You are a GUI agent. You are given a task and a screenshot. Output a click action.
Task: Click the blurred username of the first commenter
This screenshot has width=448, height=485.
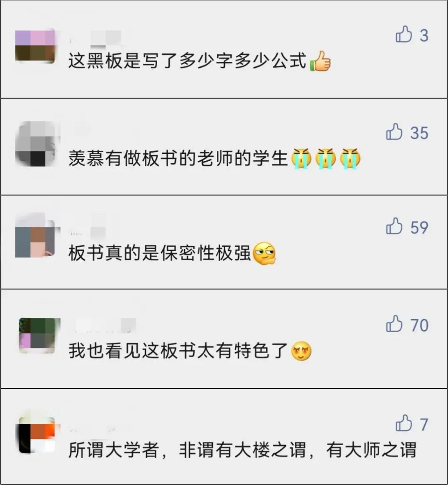coord(95,39)
